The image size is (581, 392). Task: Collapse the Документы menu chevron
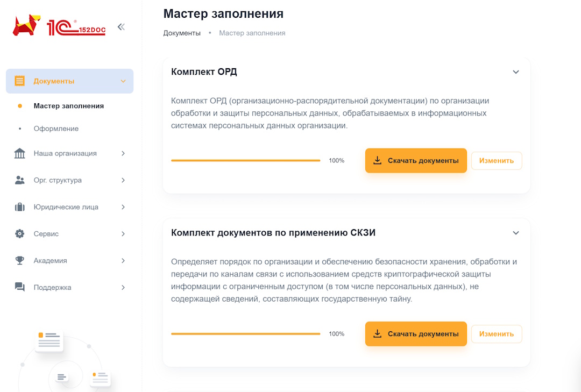(x=123, y=81)
